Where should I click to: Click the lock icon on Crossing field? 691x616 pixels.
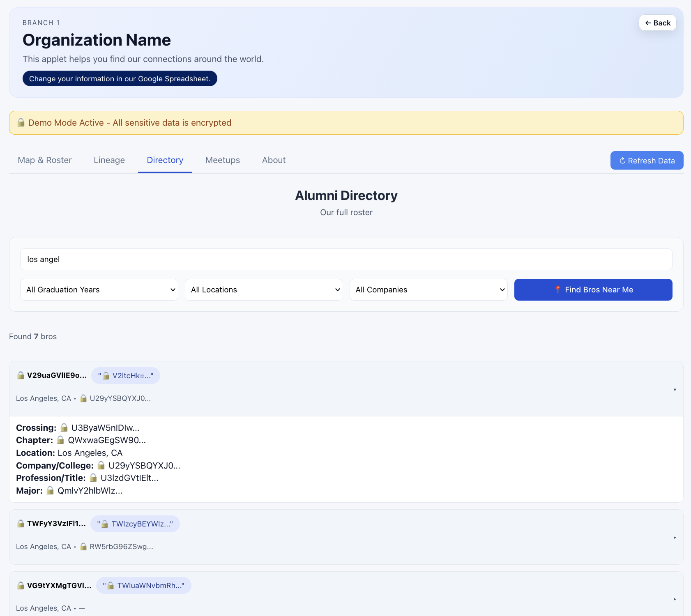click(x=64, y=428)
